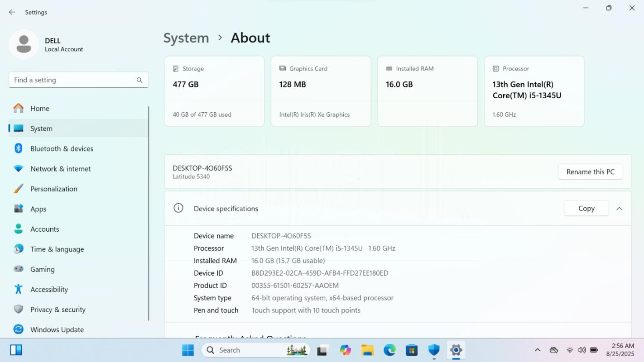Click search magnifier in Find a setting
This screenshot has width=644, height=362.
click(x=139, y=80)
